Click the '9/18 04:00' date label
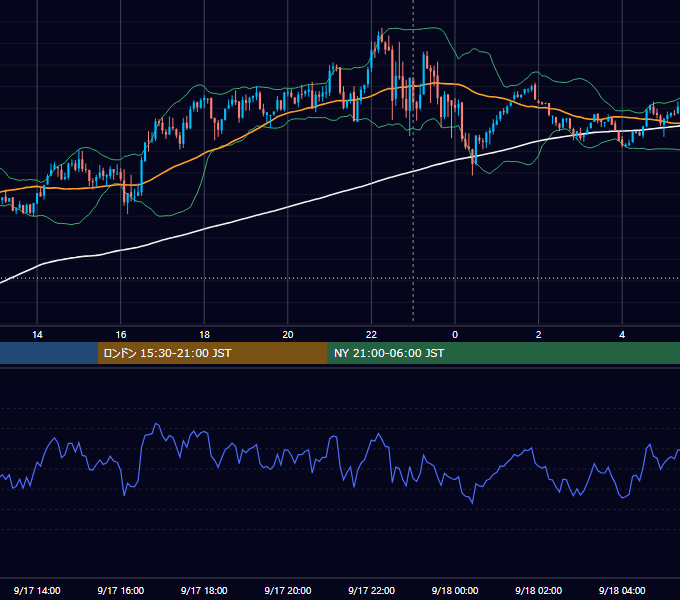 pyautogui.click(x=622, y=590)
